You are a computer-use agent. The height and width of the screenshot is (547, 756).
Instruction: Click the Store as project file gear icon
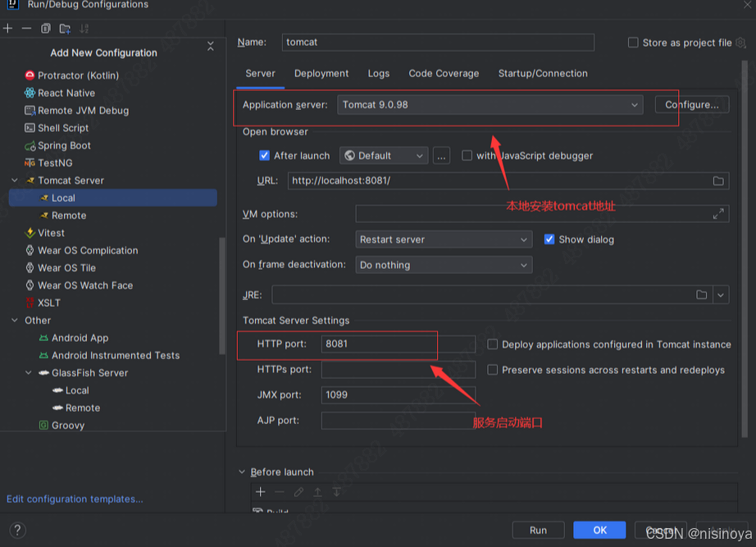pyautogui.click(x=741, y=43)
